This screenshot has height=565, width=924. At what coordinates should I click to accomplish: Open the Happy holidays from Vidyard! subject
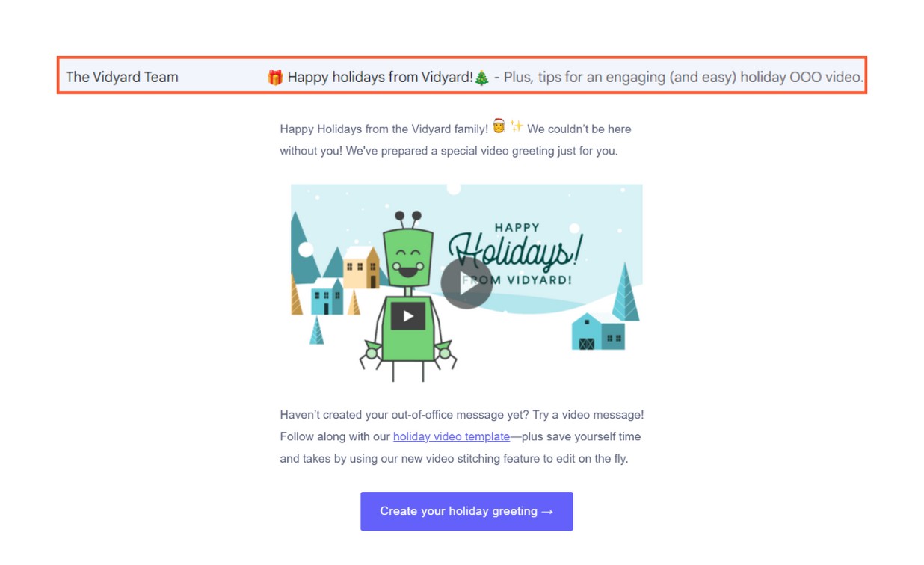pyautogui.click(x=380, y=77)
